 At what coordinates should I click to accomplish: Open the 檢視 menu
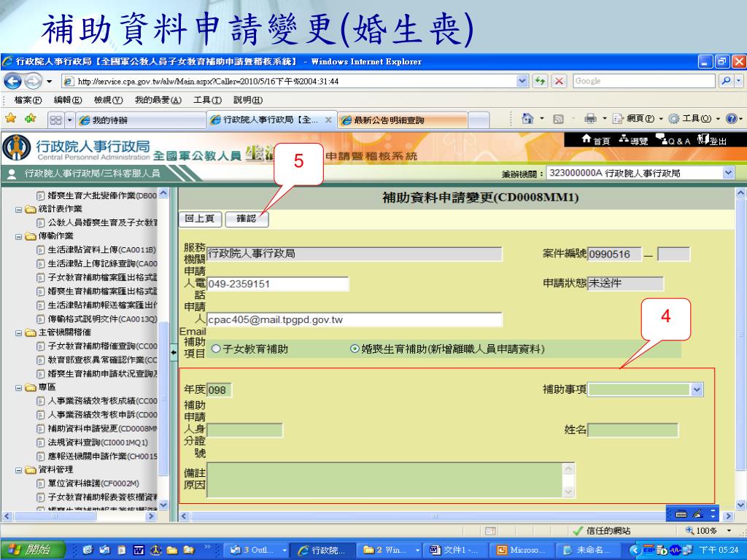coord(107,100)
